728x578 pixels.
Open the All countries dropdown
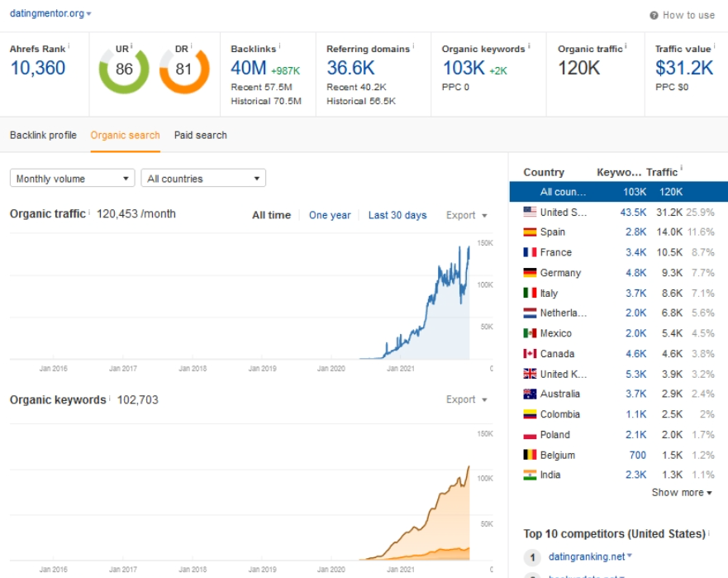click(203, 179)
